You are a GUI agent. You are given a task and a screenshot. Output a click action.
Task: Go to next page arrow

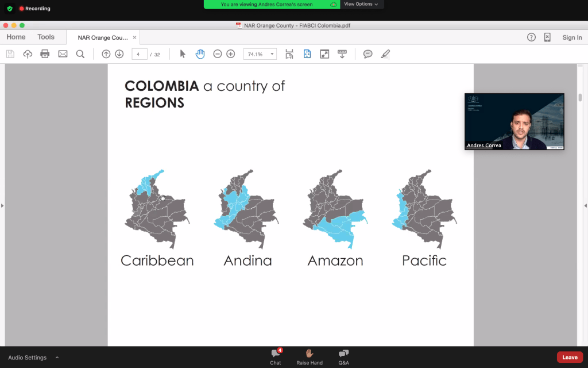pyautogui.click(x=119, y=54)
